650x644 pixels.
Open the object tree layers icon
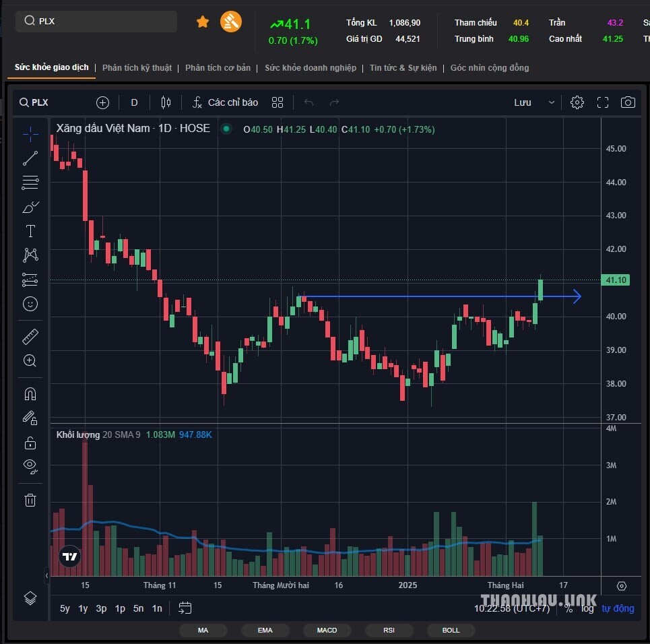click(x=30, y=598)
